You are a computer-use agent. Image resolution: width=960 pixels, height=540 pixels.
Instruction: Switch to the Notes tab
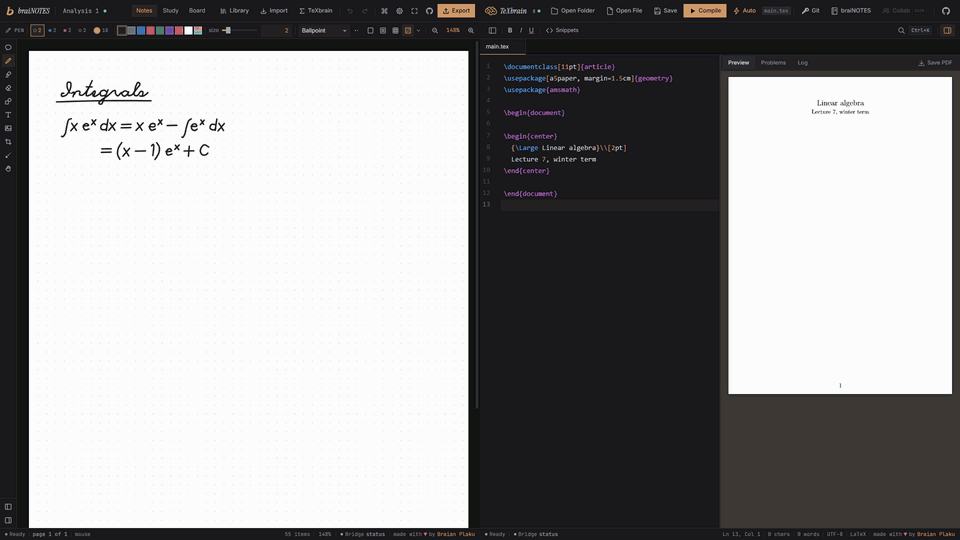(x=144, y=11)
